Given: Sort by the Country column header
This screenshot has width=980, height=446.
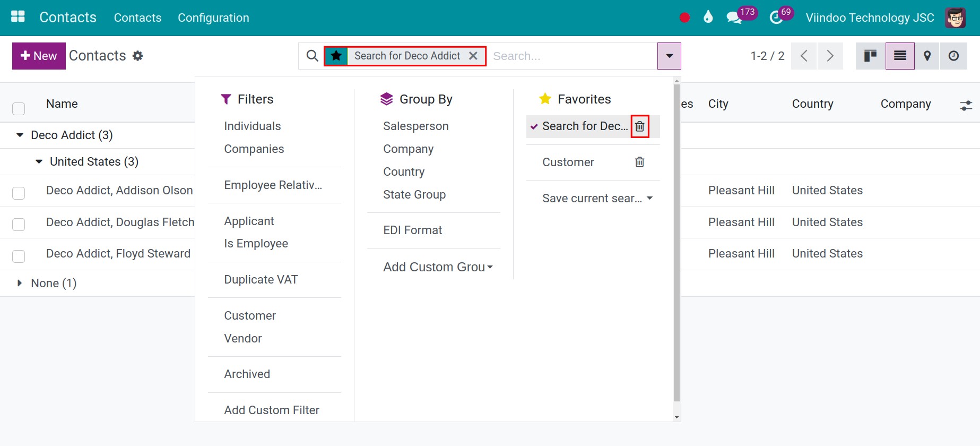Looking at the screenshot, I should pos(812,104).
